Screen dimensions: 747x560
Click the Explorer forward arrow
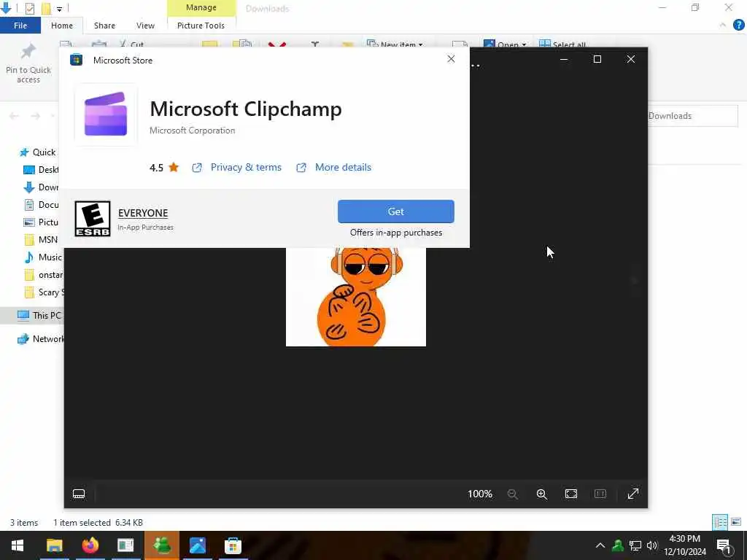click(35, 116)
